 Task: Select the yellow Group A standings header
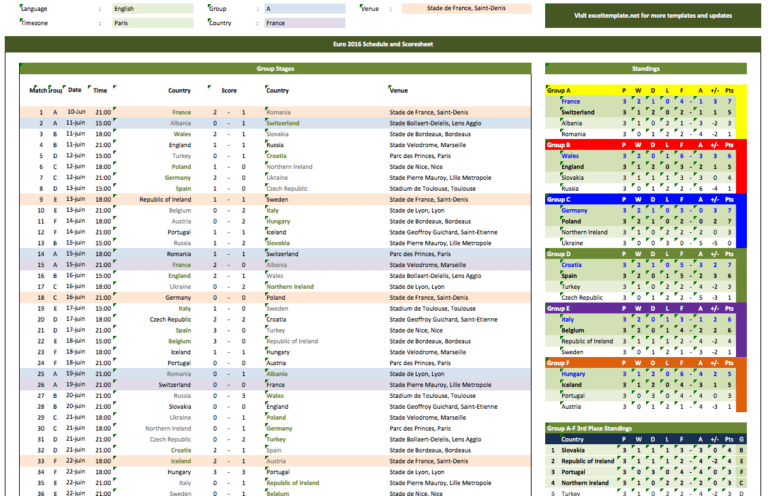click(646, 90)
